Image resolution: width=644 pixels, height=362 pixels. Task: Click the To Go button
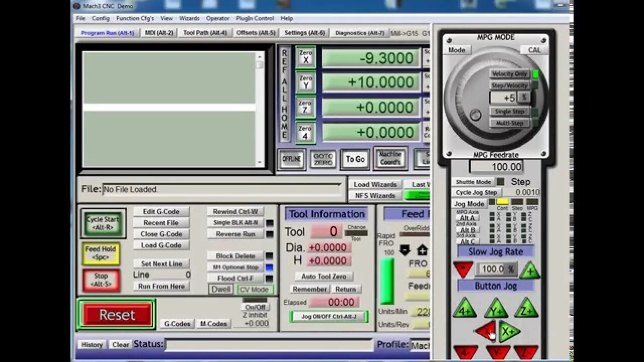click(x=355, y=159)
